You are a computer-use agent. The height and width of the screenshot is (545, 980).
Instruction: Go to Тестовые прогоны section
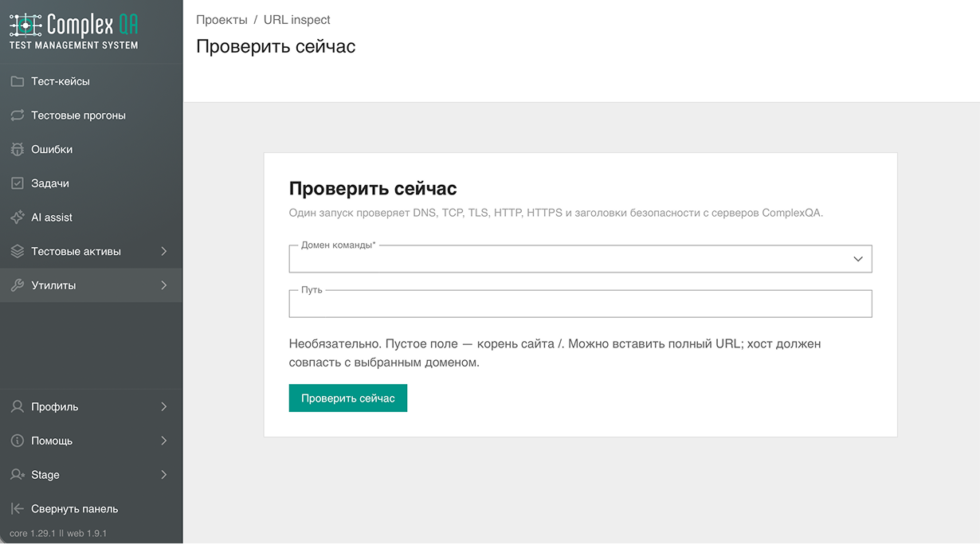pos(92,116)
